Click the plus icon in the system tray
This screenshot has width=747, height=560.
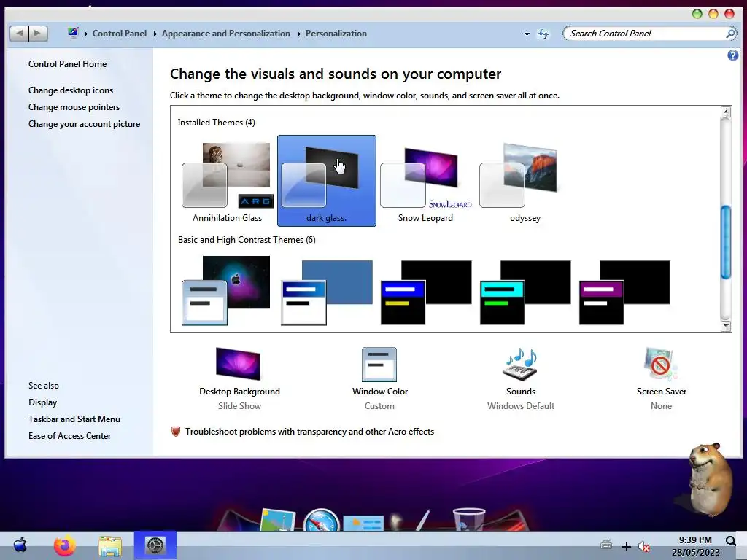pyautogui.click(x=627, y=547)
